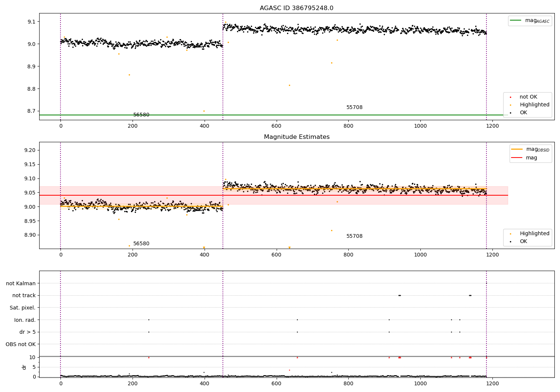Click the 'dr > 5' row label
This screenshot has height=392, width=560.
click(28, 332)
